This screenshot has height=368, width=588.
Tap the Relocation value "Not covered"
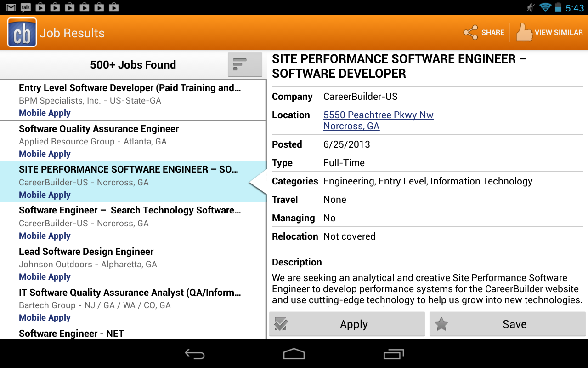350,236
